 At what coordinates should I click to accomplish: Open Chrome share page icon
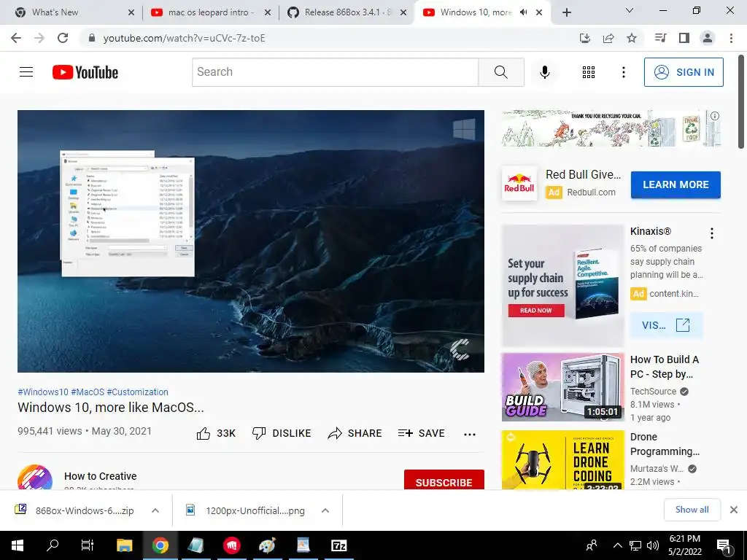pos(608,38)
